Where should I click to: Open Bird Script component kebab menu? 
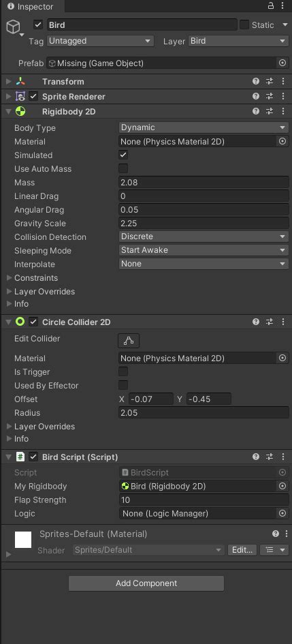[282, 457]
